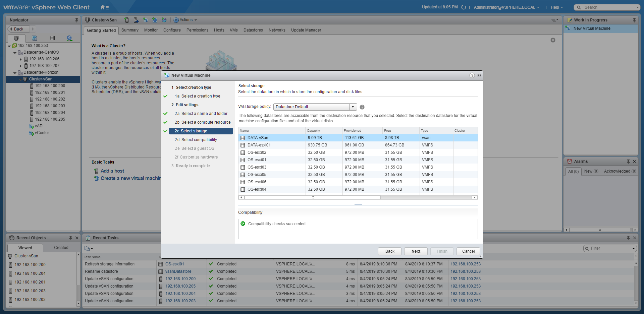The height and width of the screenshot is (314, 644).
Task: Click the help question mark icon in dialog
Action: [472, 75]
